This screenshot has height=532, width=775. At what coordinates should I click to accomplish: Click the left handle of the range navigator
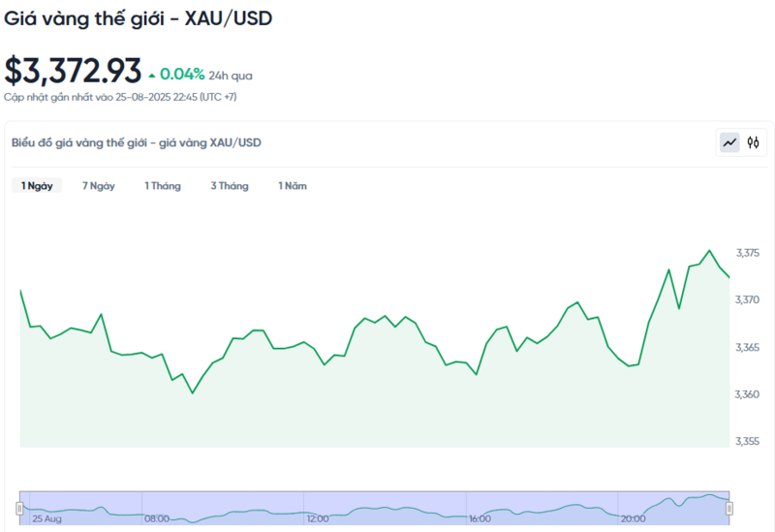coord(19,508)
